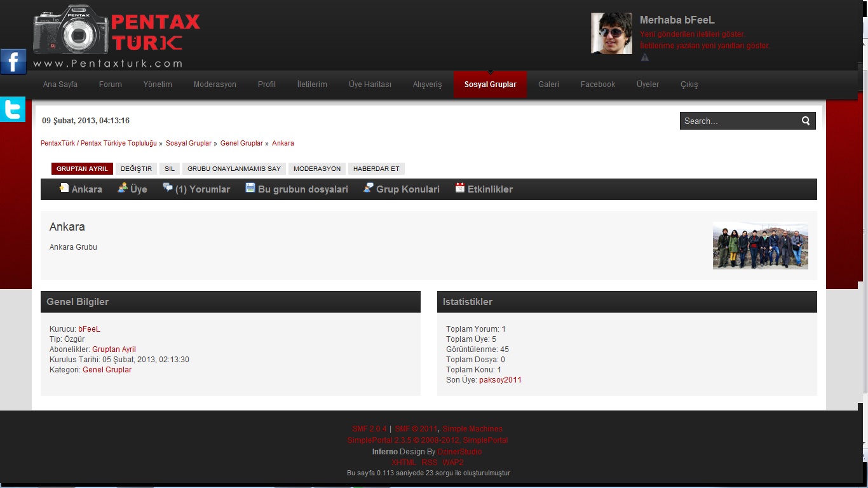Screen dimensions: 868x488
Task: Click PentaxTürk / Pentax Türkiye Topluluğu breadcrumb
Action: tap(98, 144)
